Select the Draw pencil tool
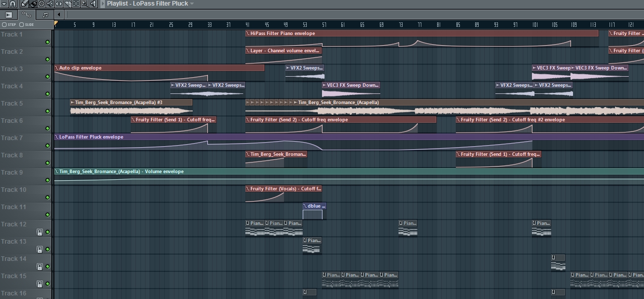The image size is (644, 299). coord(24,4)
